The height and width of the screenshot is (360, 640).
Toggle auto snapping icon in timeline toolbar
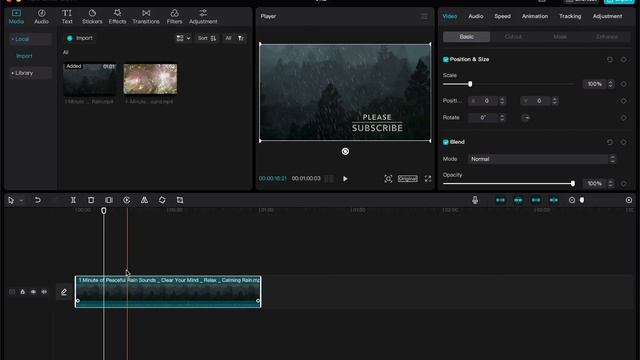click(x=518, y=200)
